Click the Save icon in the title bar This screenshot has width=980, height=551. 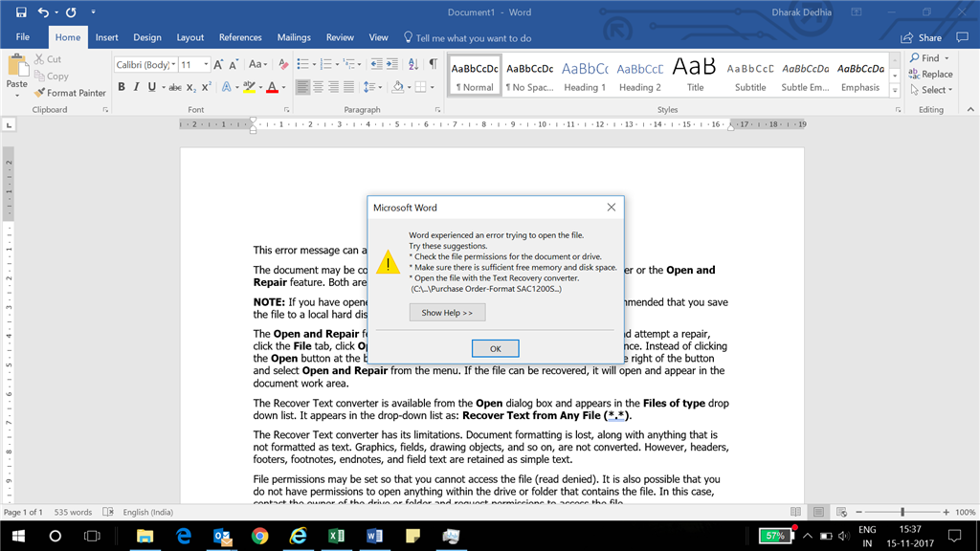[21, 11]
